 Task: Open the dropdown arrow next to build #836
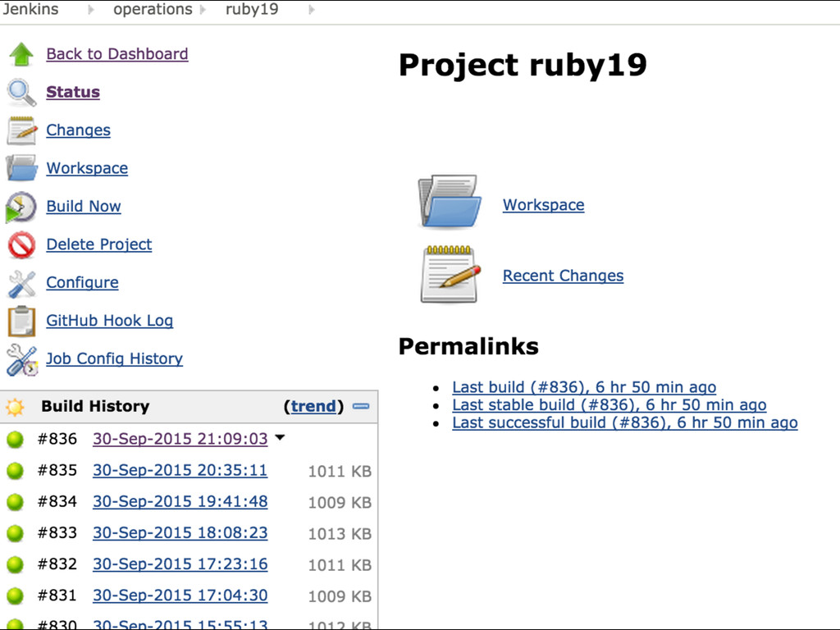[x=280, y=438]
